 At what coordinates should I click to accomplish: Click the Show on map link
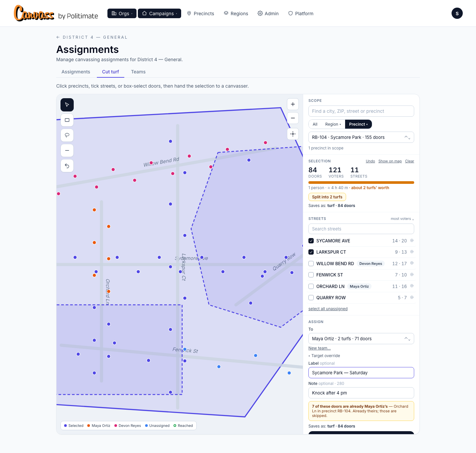[390, 161]
